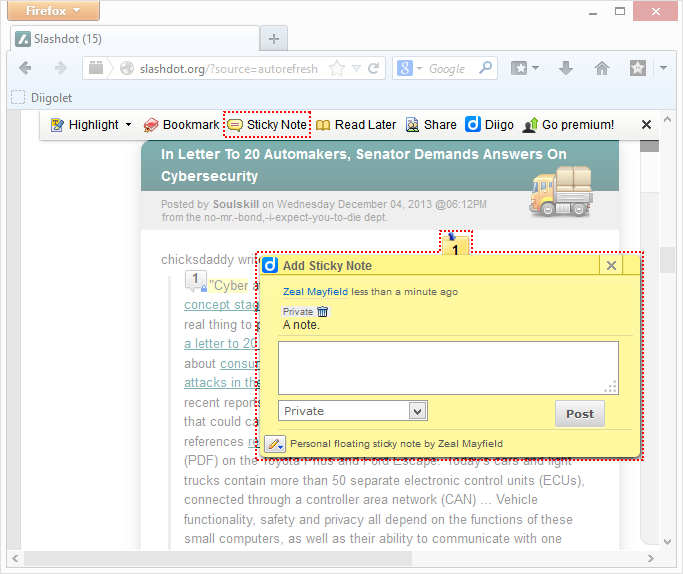Open the bookmarks menu button

click(525, 68)
